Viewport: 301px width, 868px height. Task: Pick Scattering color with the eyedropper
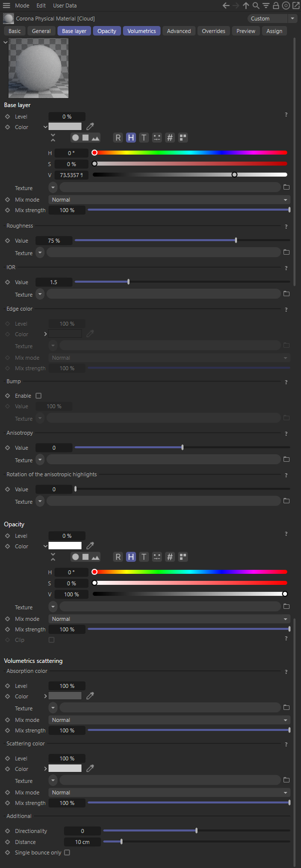point(90,768)
